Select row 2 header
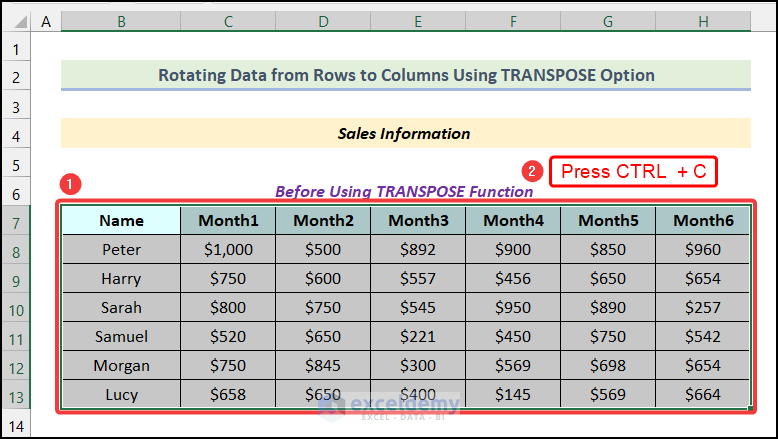This screenshot has height=439, width=778. [16, 76]
